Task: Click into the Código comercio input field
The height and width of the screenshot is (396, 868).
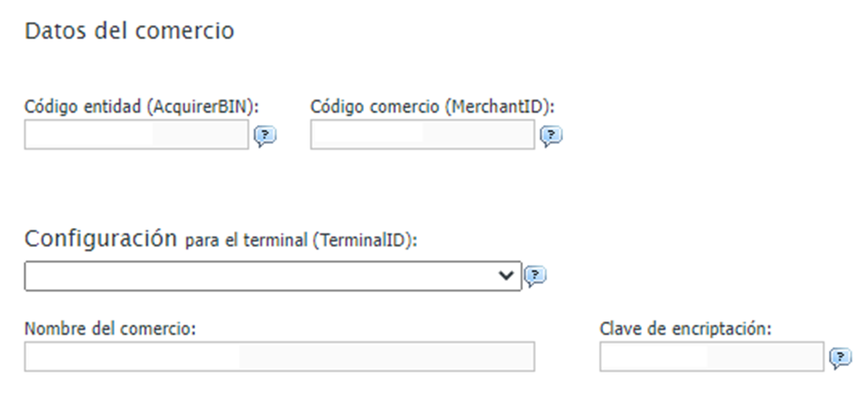Action: click(422, 135)
